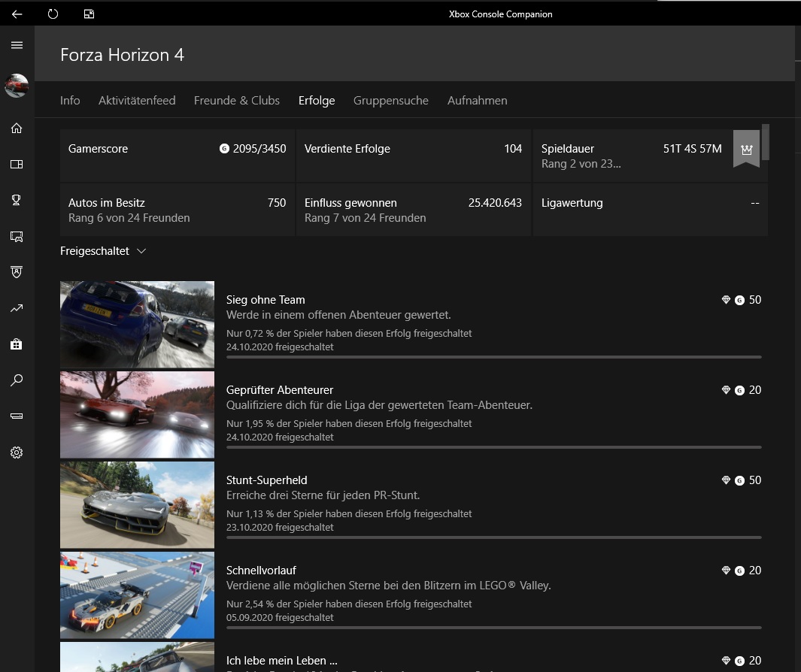This screenshot has height=672, width=801.
Task: Open the Freigeschaltet filter dropdown
Action: point(103,251)
